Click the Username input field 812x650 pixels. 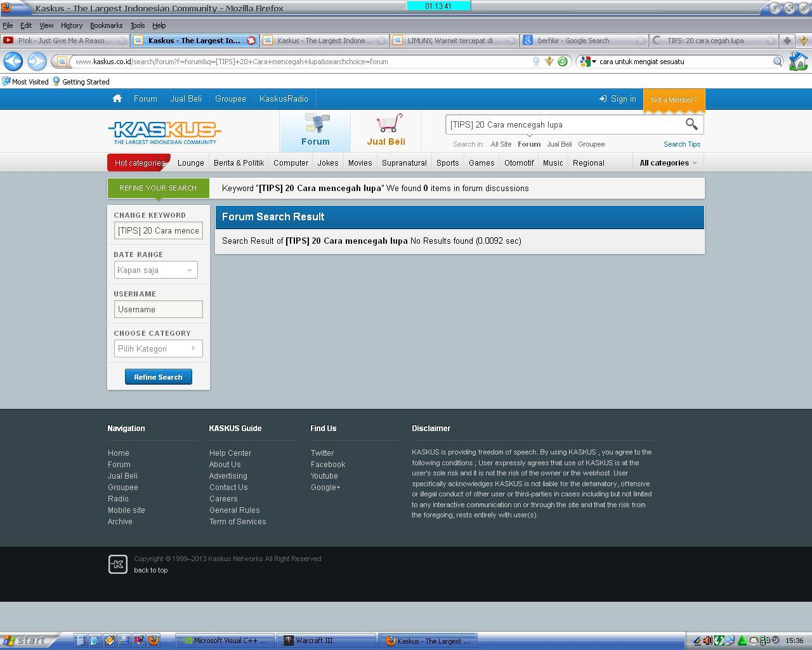[x=158, y=309]
